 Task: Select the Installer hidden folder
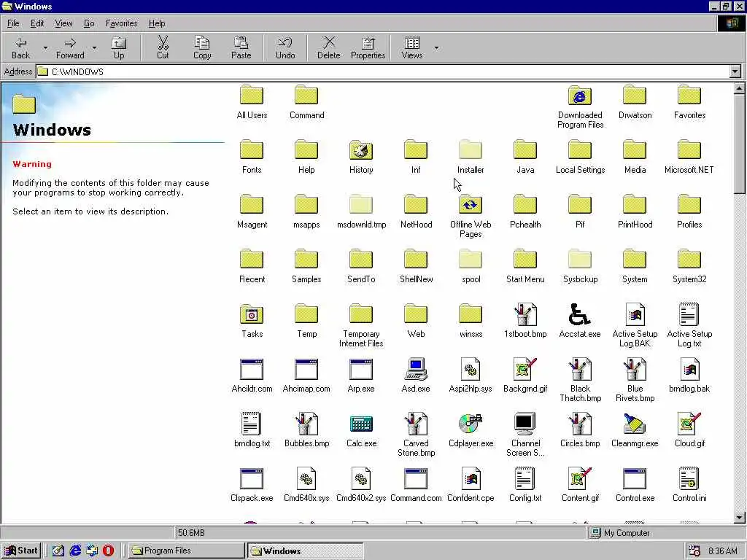tap(471, 150)
